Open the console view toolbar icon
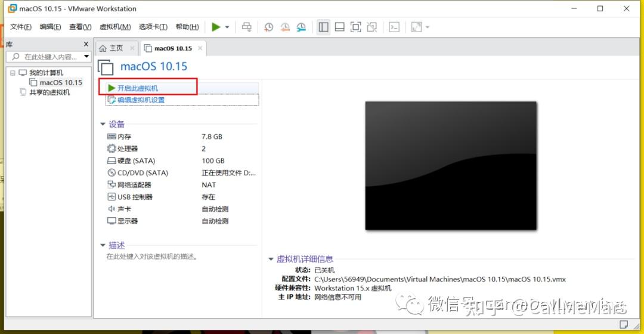 click(x=394, y=27)
